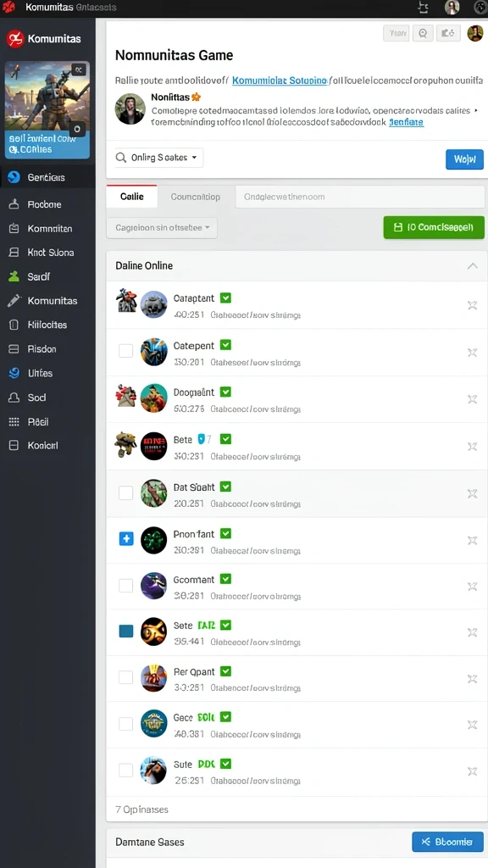Image resolution: width=488 pixels, height=868 pixels.
Task: Open the Komumiolat Sotuoino link
Action: point(280,81)
